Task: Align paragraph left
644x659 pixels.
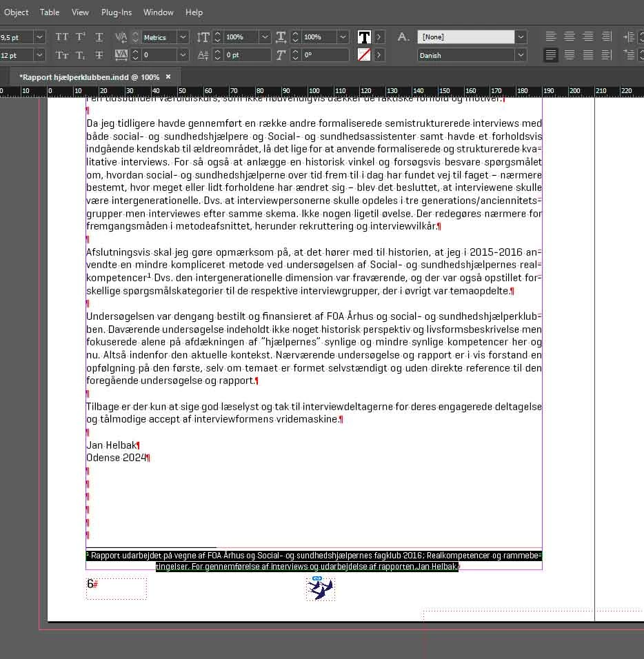Action: [551, 37]
